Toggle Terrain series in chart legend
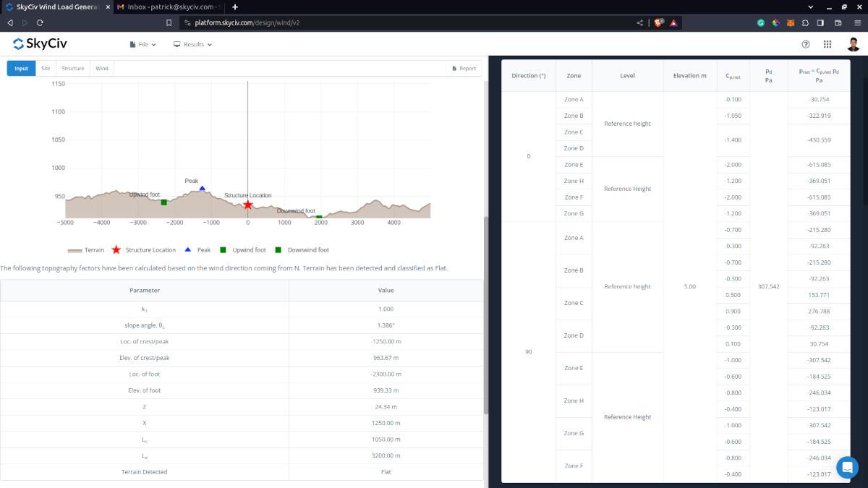Viewport: 868px width, 488px height. tap(86, 250)
